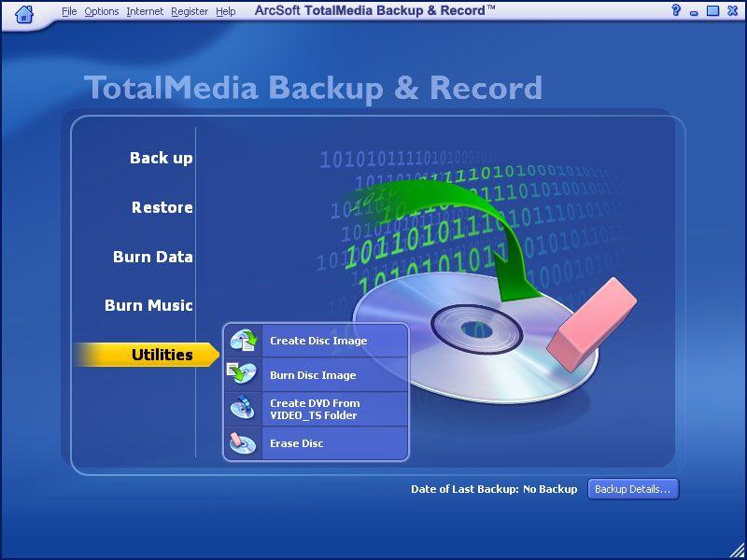
Task: Open the Help menu
Action: click(x=226, y=11)
